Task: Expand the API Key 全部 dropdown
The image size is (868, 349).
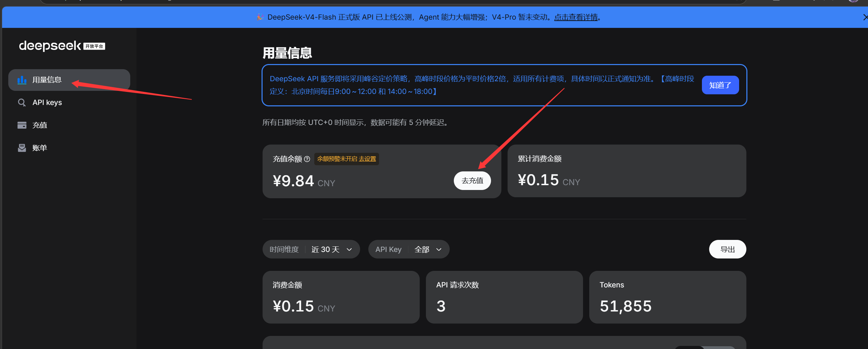Action: 409,249
